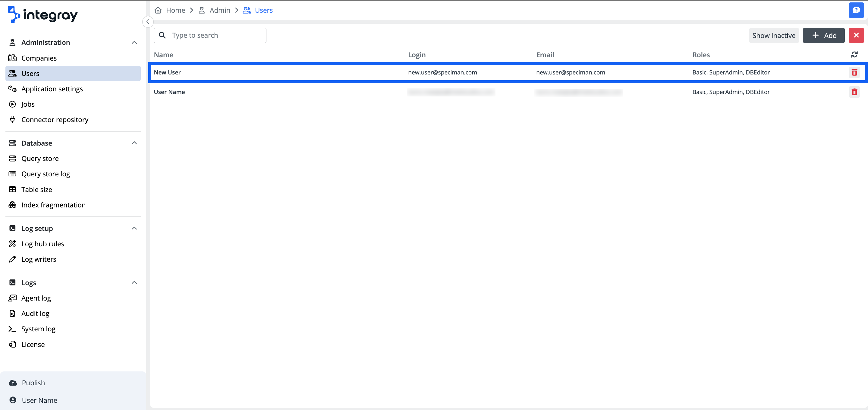Click the Publish cloud icon

[x=13, y=383]
